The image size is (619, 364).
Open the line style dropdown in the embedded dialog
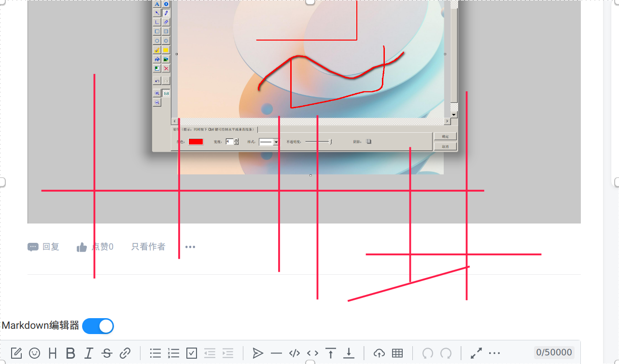coord(276,142)
